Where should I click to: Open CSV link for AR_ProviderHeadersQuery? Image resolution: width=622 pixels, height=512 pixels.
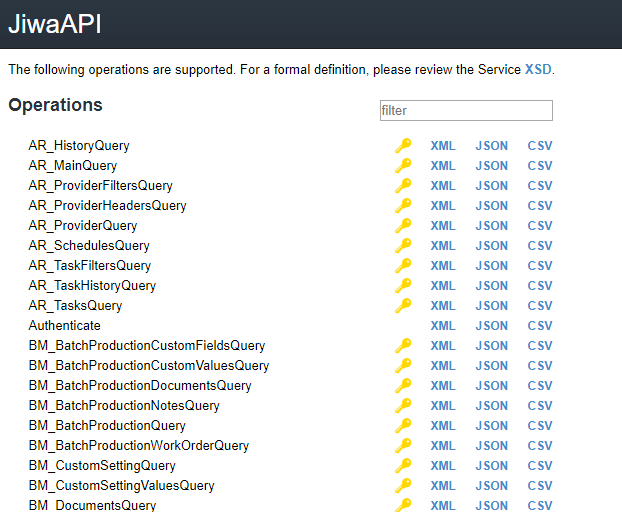[539, 205]
